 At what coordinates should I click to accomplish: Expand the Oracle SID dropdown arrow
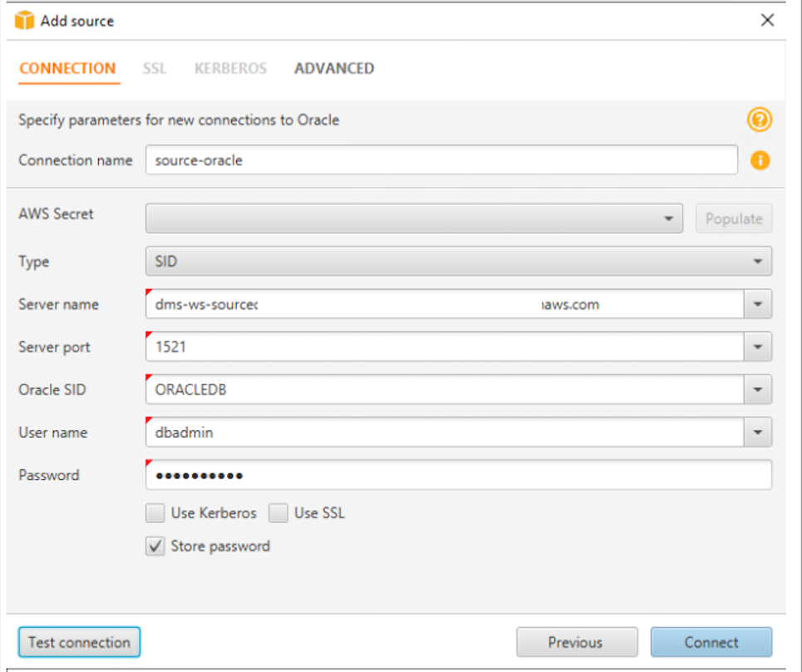757,390
